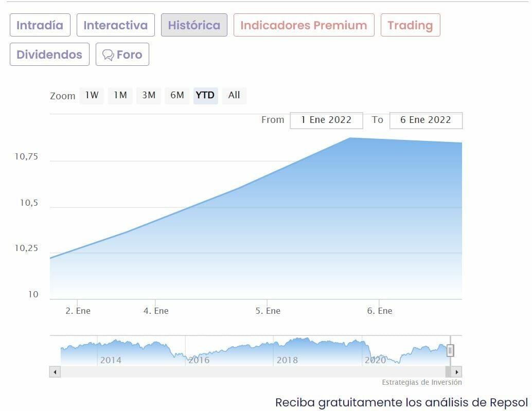532x411 pixels.
Task: Click the navigator scrollbar track
Action: [252, 371]
